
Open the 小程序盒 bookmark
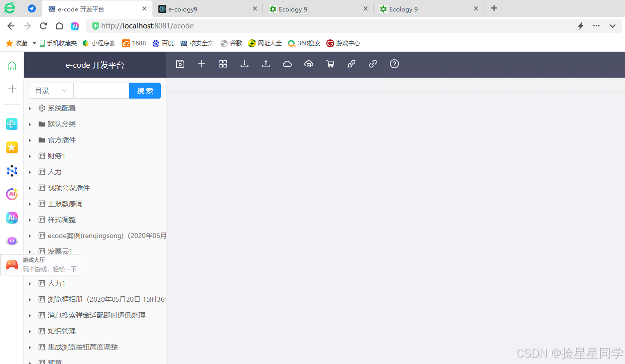tap(99, 43)
